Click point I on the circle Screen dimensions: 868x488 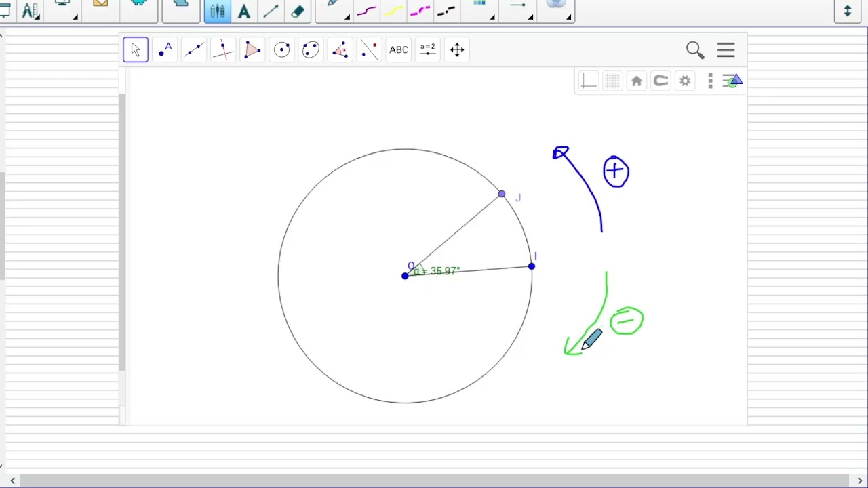(532, 266)
